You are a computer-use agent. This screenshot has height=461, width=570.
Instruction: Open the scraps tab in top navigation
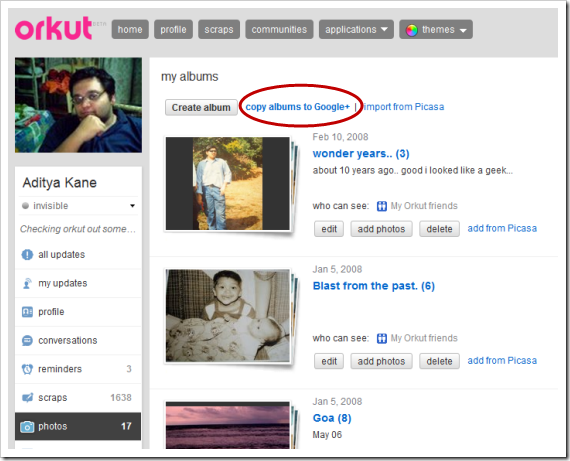click(x=219, y=29)
